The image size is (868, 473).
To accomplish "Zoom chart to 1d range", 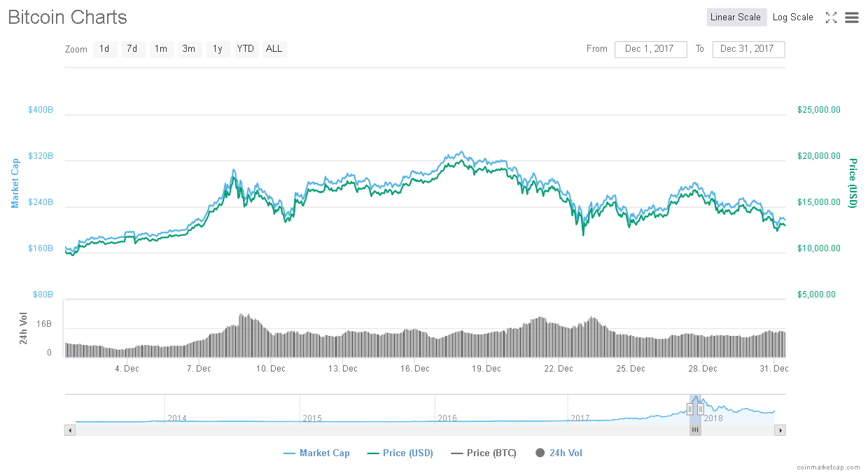I will [105, 49].
